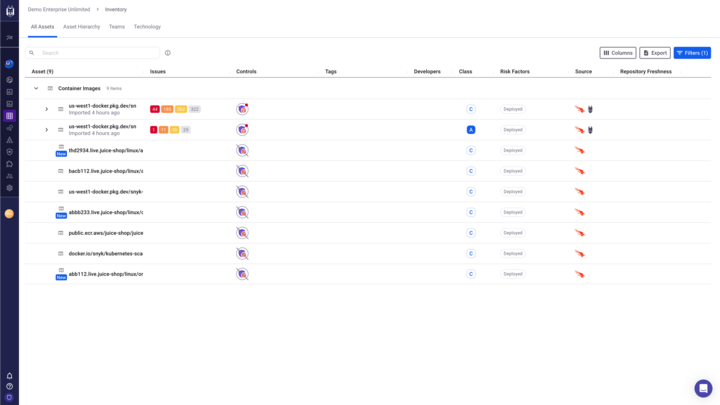Switch to the Asset Hierarchy tab
Screen dimensions: 720x405
click(81, 27)
